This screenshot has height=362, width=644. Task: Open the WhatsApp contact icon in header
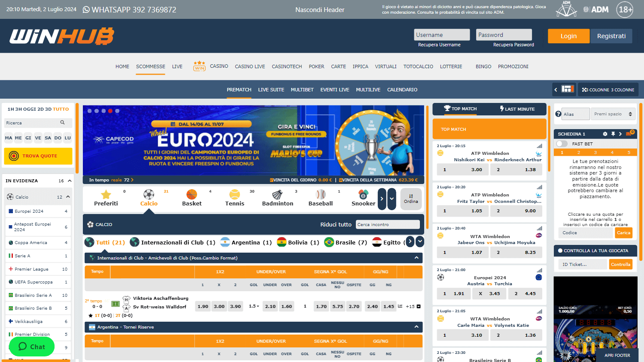tap(86, 9)
